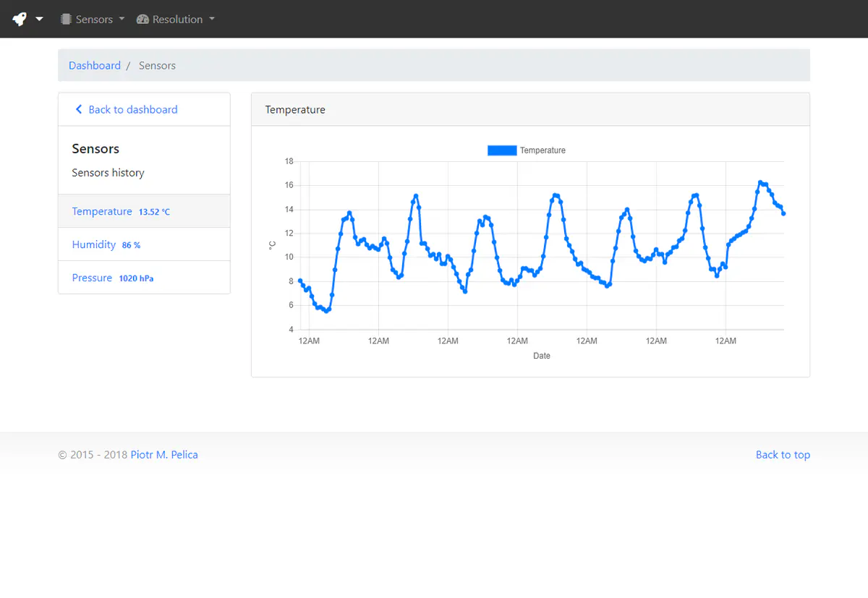Toggle the Temperature dataset via legend label

coord(542,150)
